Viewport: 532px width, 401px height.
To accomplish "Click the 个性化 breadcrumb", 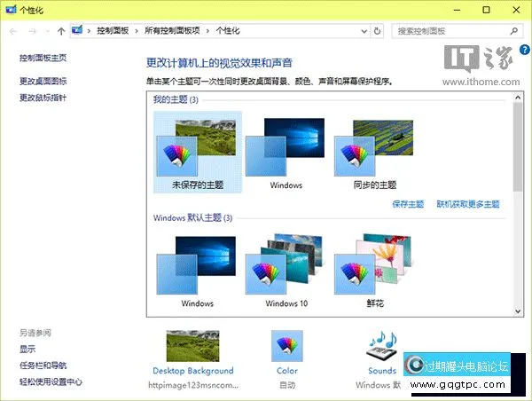I will coord(228,31).
